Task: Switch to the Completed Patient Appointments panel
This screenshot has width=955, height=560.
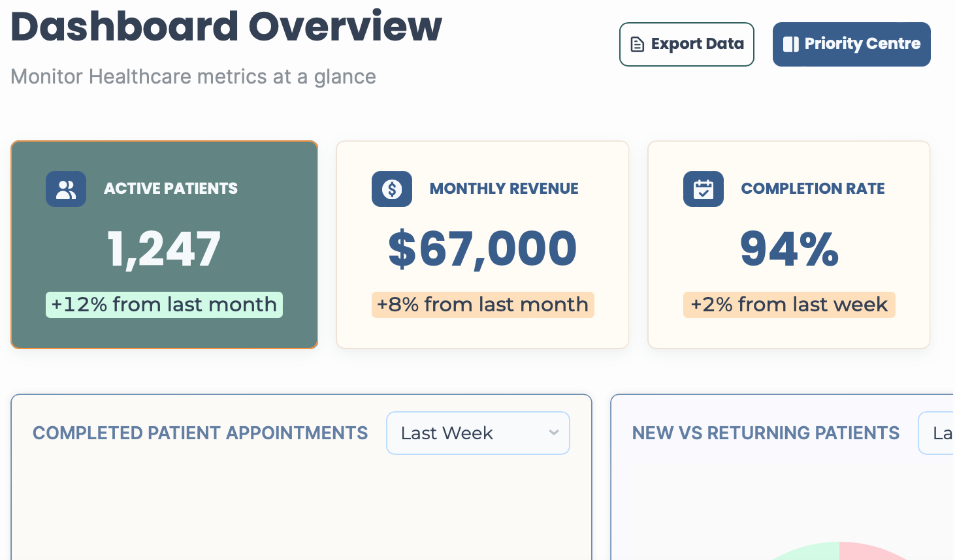Action: (x=200, y=433)
